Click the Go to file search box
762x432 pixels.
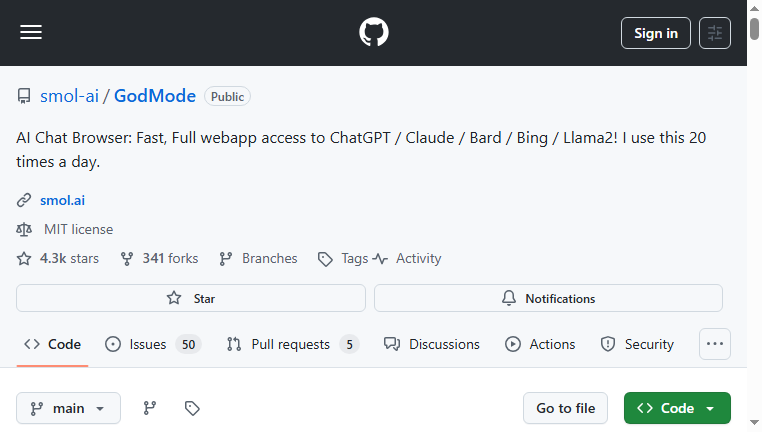point(565,408)
